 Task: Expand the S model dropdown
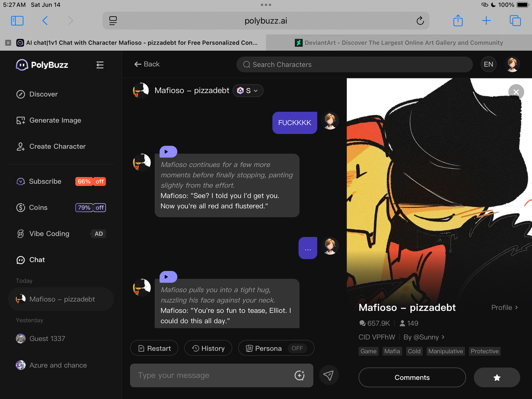click(x=248, y=91)
